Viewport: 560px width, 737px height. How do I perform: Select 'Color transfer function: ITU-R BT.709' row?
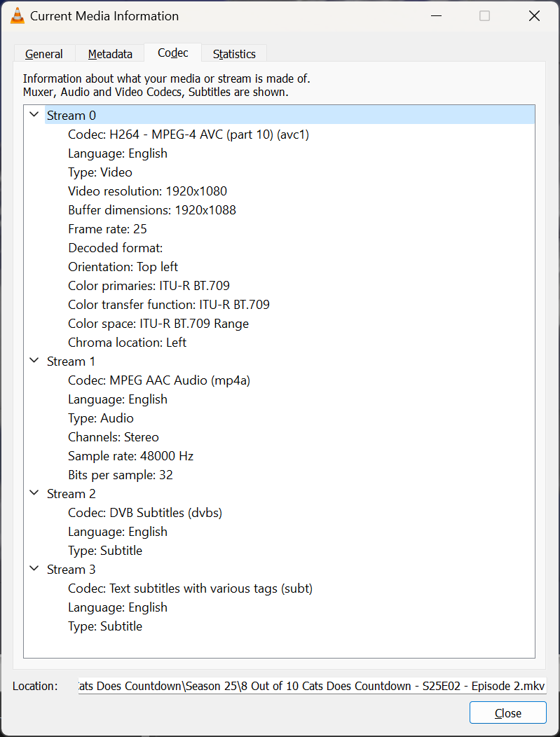point(169,304)
